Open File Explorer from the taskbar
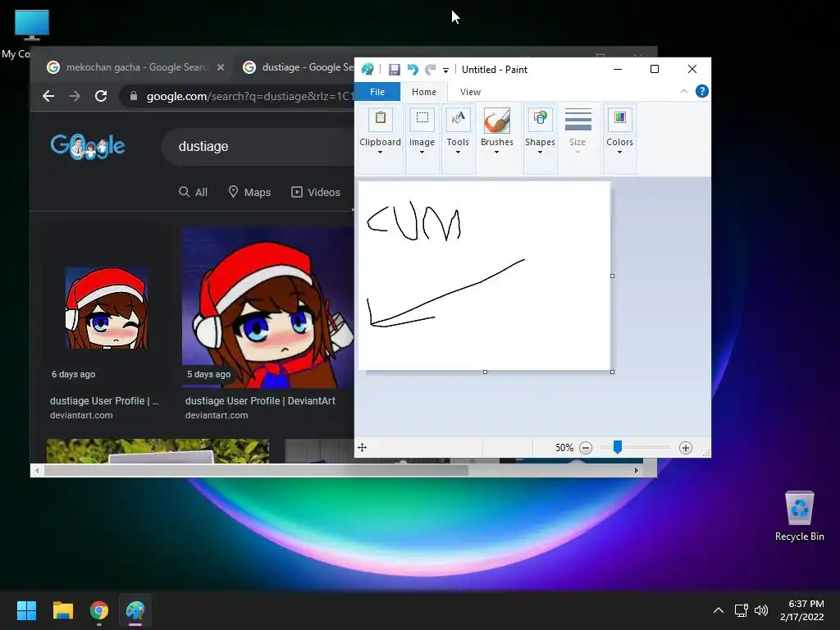 point(62,610)
